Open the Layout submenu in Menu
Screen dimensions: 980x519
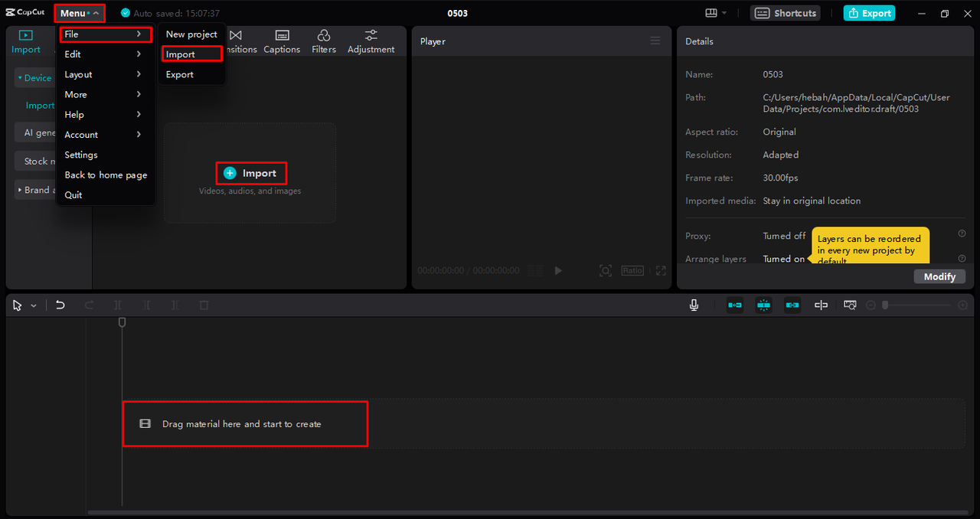point(106,74)
